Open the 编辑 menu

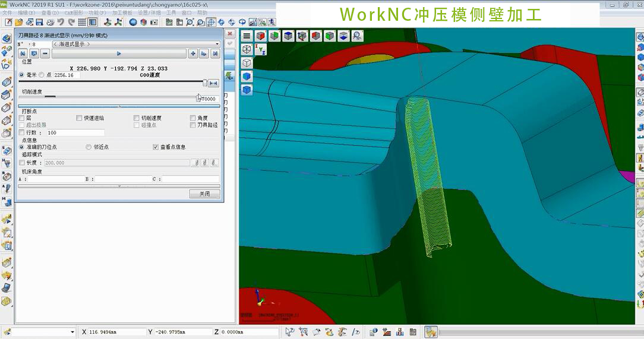click(x=27, y=12)
